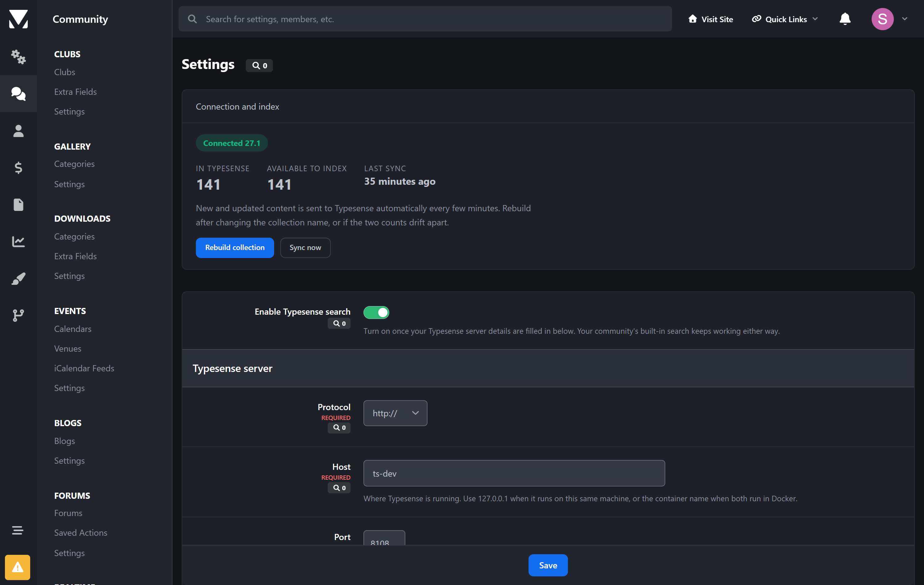
Task: Open Clubs under CLUBS section
Action: point(64,72)
